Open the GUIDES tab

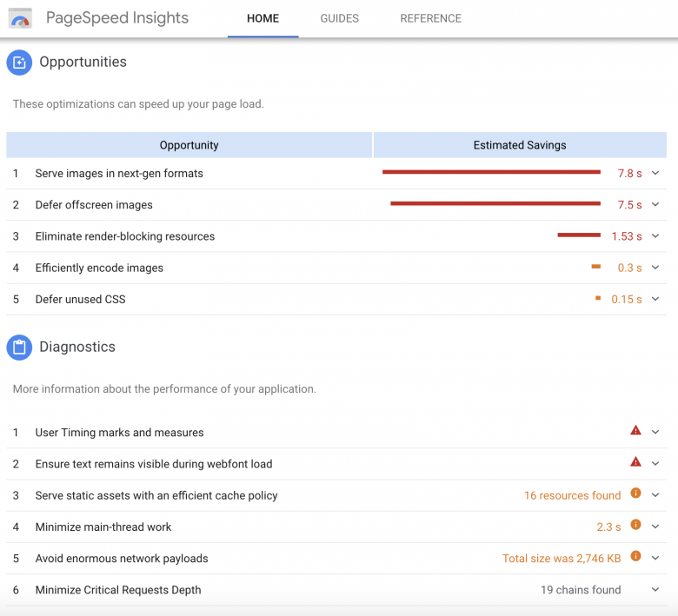point(339,18)
